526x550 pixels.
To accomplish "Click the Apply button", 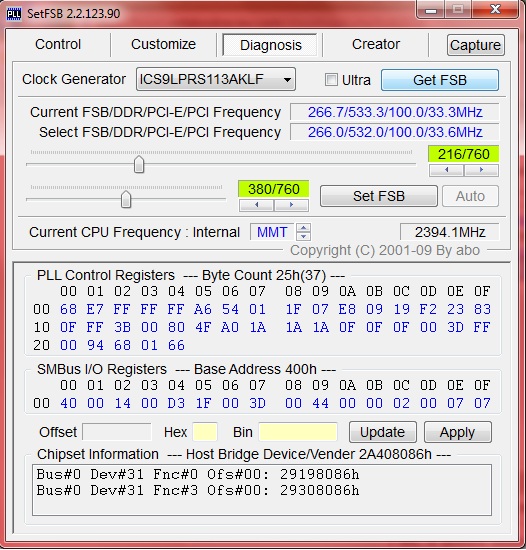I will [x=458, y=432].
